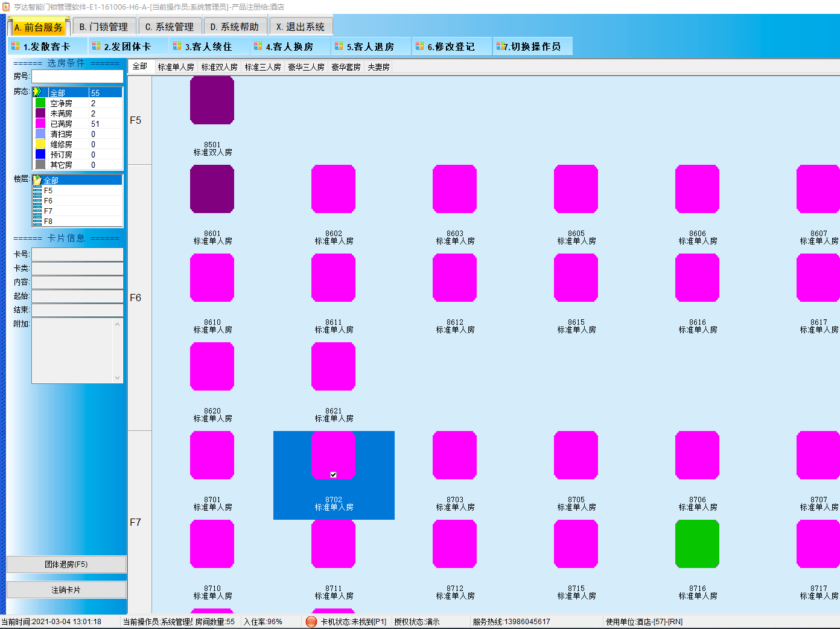Select room 8616 icon
This screenshot has height=629, width=840.
(x=697, y=278)
